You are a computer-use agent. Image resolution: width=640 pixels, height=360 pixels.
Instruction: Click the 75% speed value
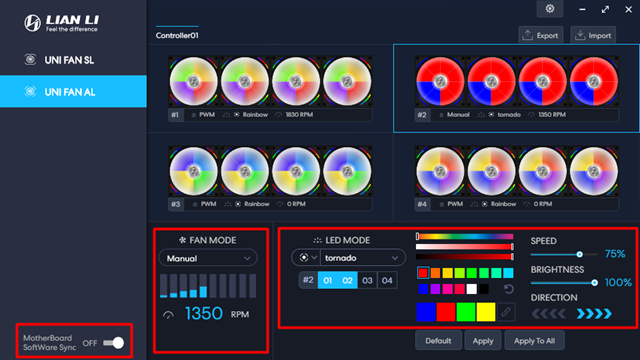point(615,254)
